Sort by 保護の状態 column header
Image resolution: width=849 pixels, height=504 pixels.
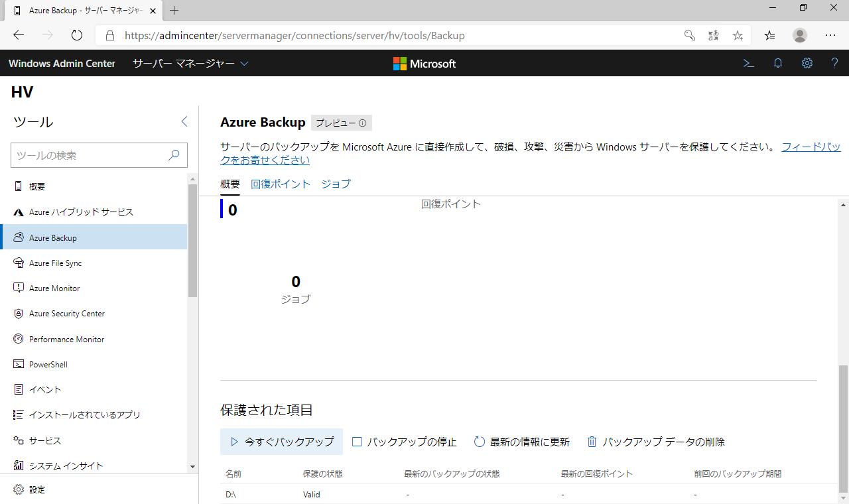tap(323, 474)
